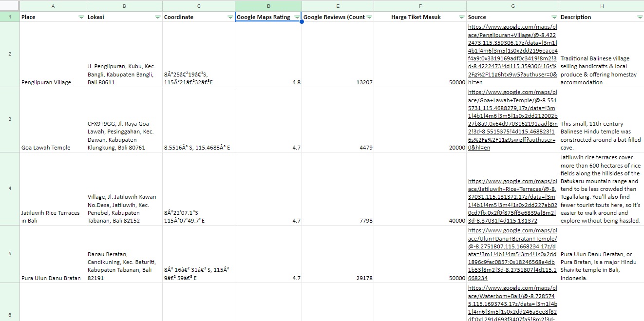Click the '11th-century Balinese Hindu temple' description
The width and height of the screenshot is (644, 321).
602,120
